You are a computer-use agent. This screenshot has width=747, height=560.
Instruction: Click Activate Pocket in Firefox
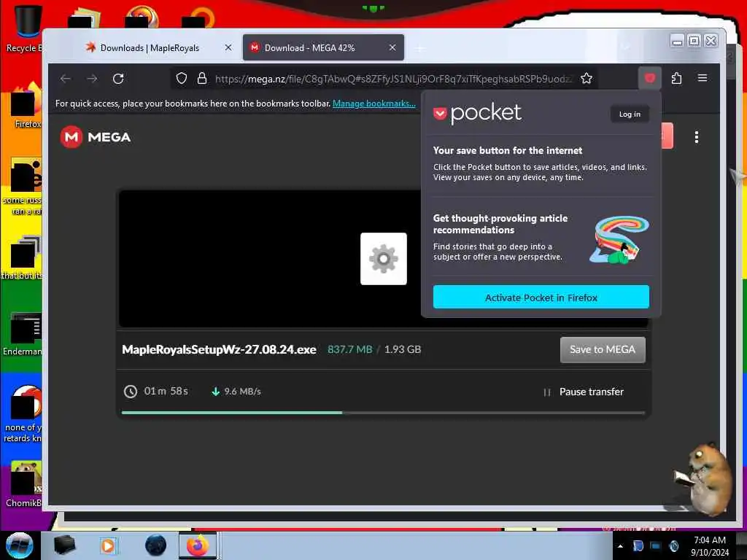tap(541, 297)
